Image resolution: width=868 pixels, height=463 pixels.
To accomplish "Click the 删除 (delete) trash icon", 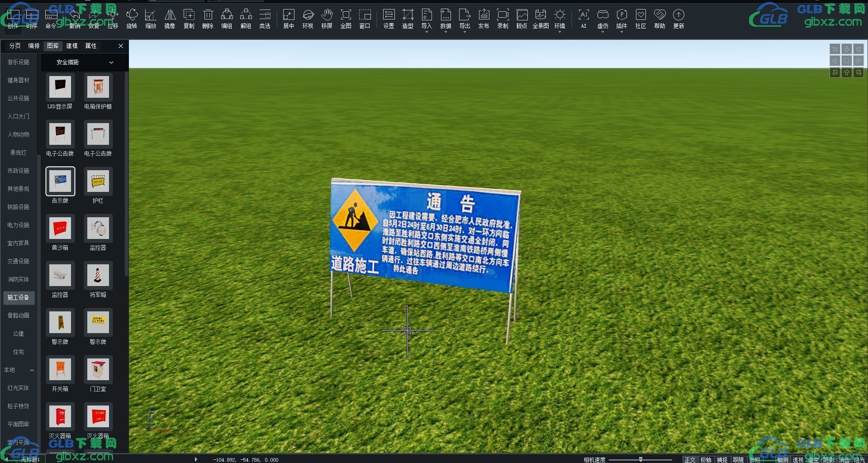I will tap(208, 19).
